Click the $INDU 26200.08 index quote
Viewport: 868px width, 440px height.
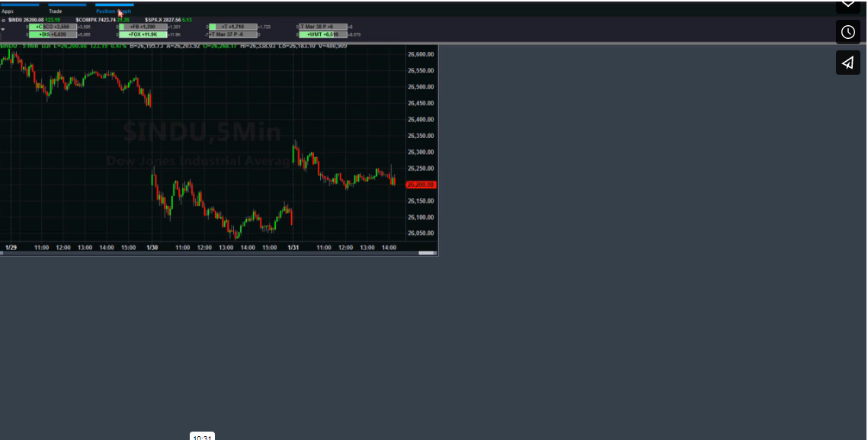click(x=34, y=19)
